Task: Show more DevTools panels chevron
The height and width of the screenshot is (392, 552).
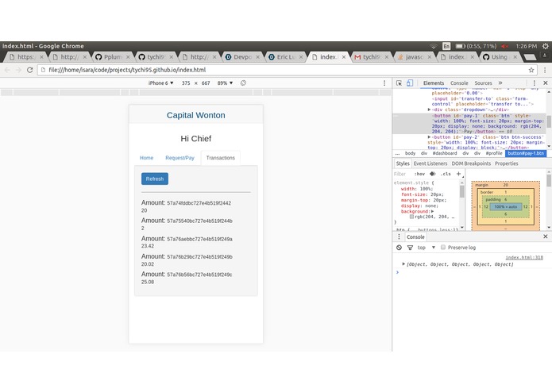Action: (x=500, y=83)
